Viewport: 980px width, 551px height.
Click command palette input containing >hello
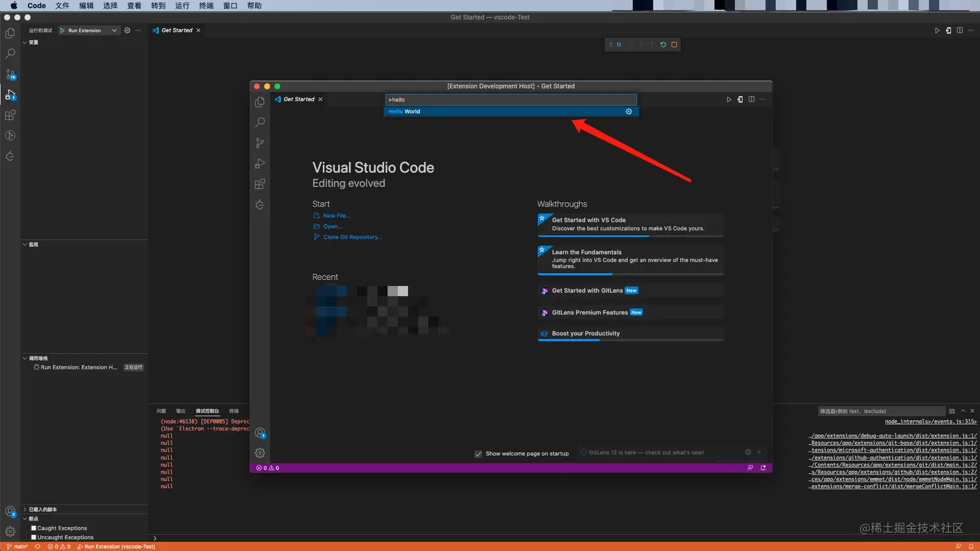pyautogui.click(x=511, y=100)
